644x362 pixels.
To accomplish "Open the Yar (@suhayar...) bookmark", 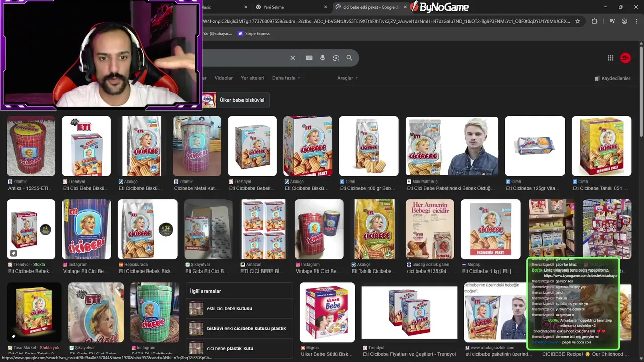I will (217, 34).
